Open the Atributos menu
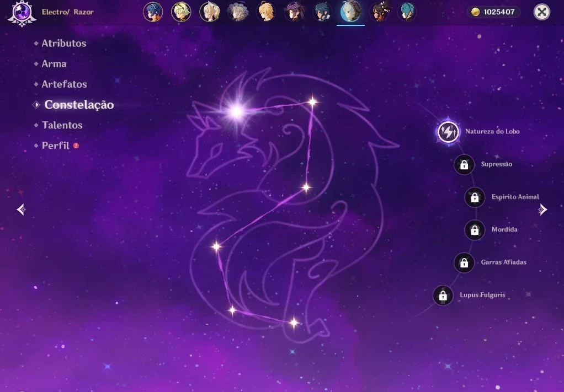 (63, 44)
